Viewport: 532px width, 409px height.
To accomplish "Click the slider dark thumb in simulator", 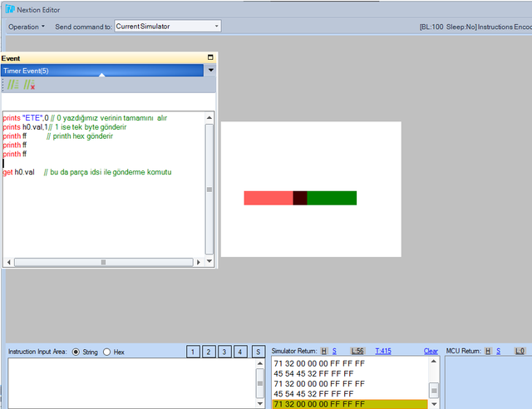I will tap(300, 198).
